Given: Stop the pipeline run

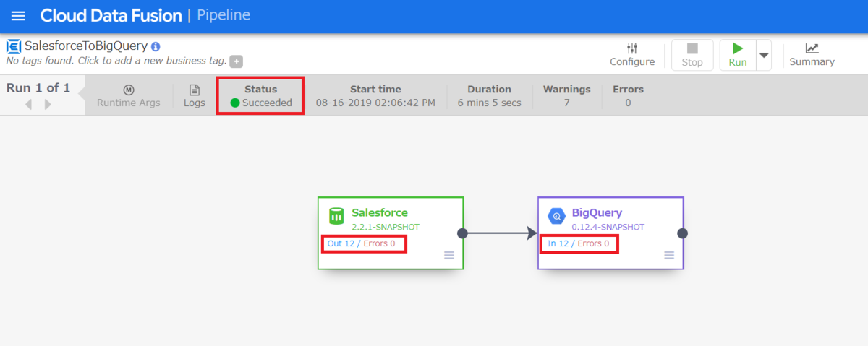Looking at the screenshot, I should 692,55.
